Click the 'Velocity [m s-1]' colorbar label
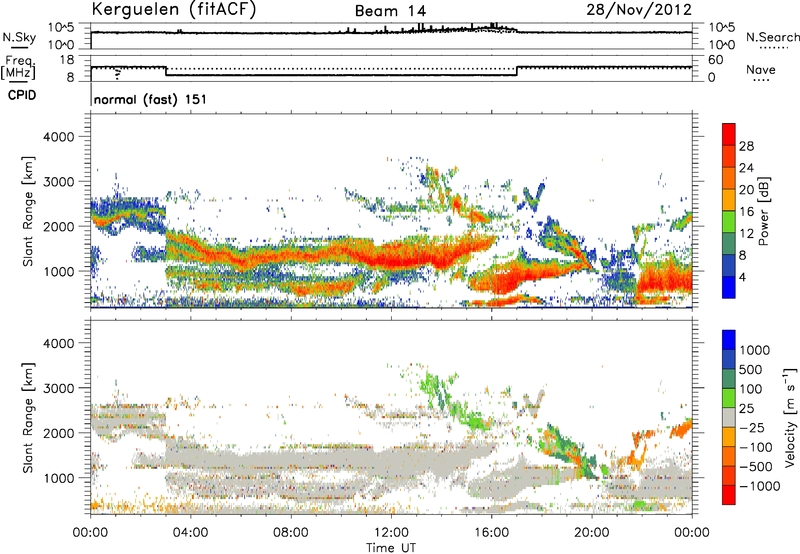Image resolution: width=800 pixels, height=554 pixels. [x=790, y=417]
